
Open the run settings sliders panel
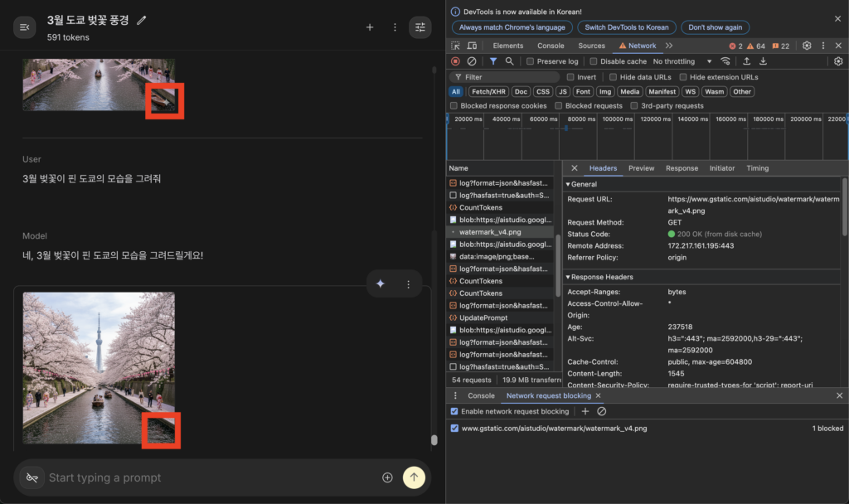(x=420, y=27)
